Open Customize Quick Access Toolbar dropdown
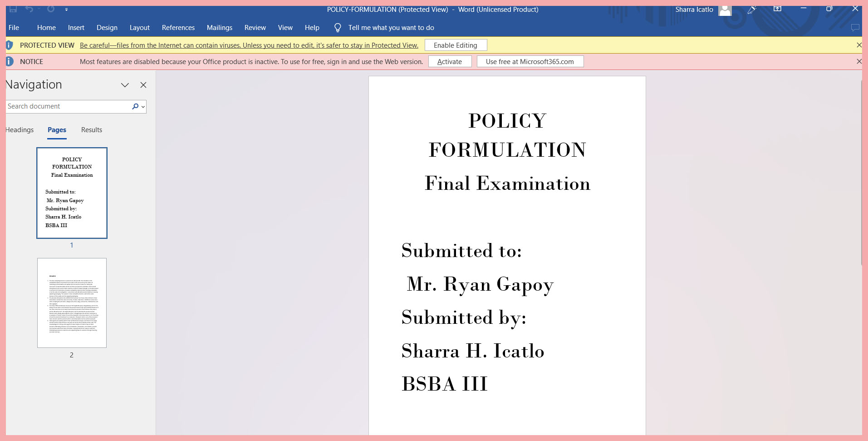 66,10
